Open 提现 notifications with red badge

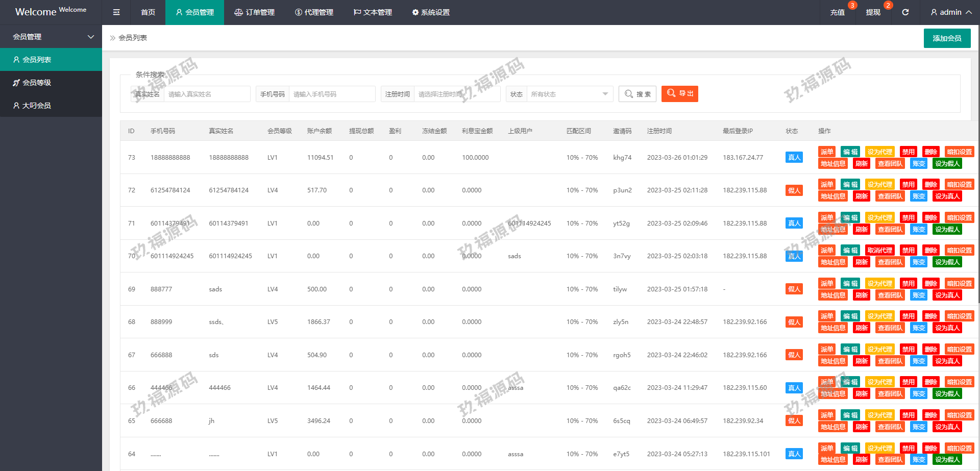pos(873,12)
